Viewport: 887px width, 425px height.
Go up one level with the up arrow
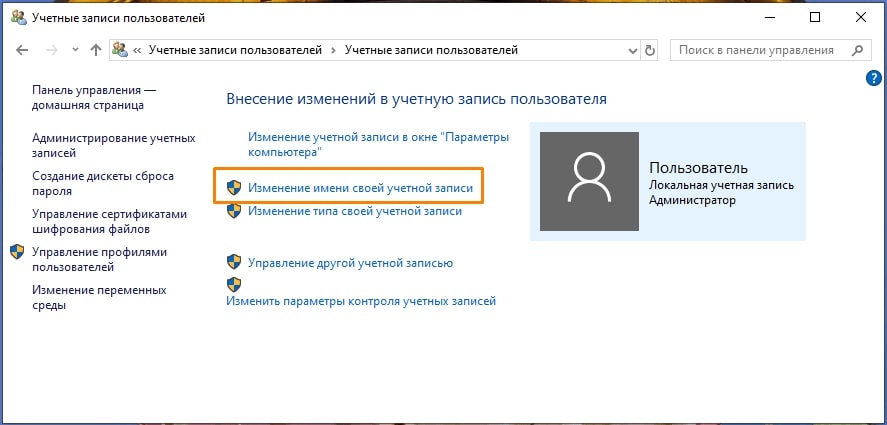point(95,50)
